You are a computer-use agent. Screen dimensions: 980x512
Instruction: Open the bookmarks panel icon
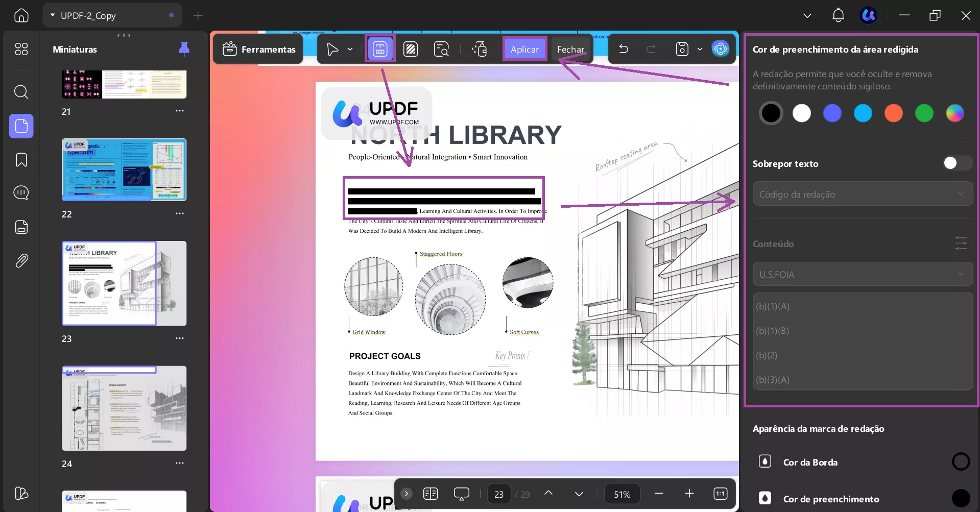(21, 160)
